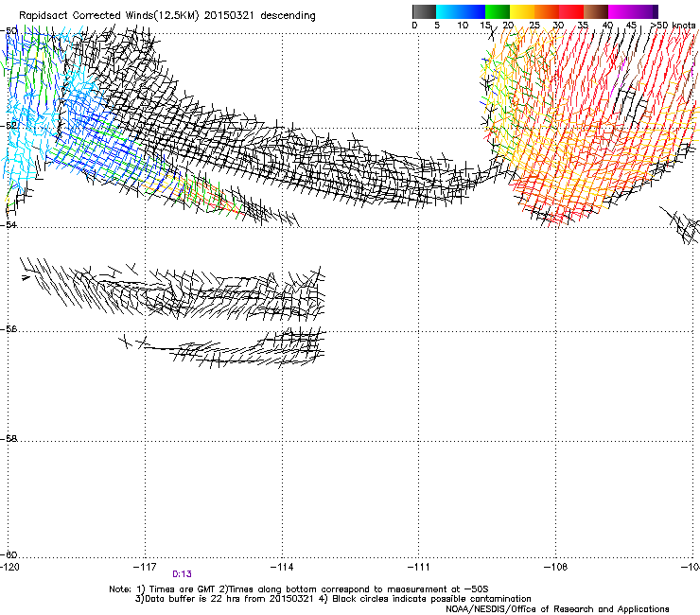700x615 pixels.
Task: Click the dark purple 45-50 knots swatch
Action: coord(645,11)
